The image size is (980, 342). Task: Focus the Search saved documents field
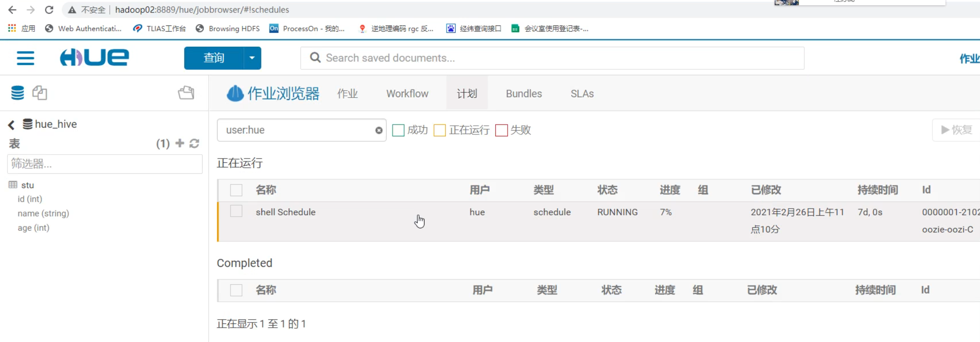[552, 58]
